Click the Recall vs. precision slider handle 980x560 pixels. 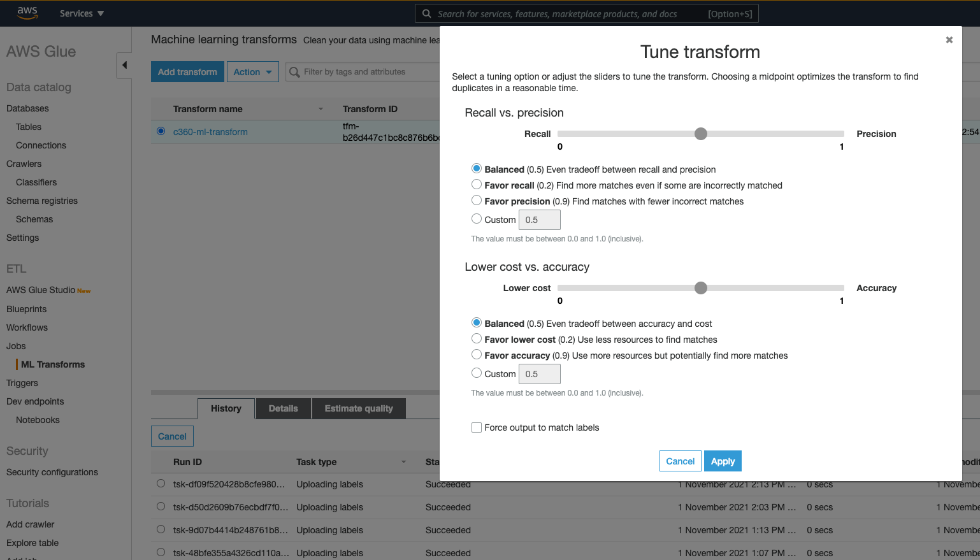[x=701, y=134]
